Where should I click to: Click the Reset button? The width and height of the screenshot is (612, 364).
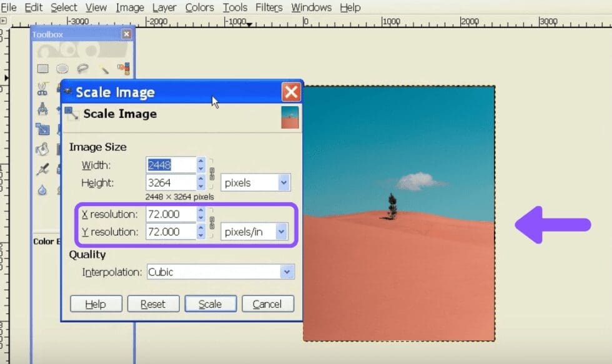[x=153, y=304]
